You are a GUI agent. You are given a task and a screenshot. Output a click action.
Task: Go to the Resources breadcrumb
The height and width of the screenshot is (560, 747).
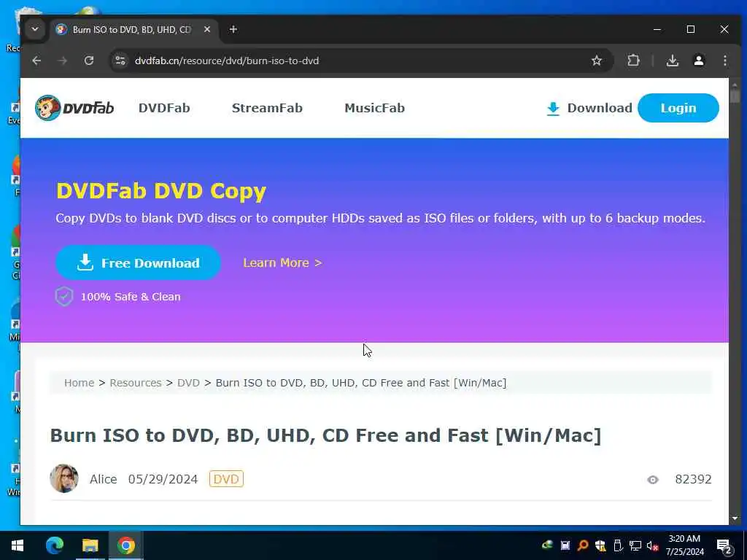click(135, 383)
